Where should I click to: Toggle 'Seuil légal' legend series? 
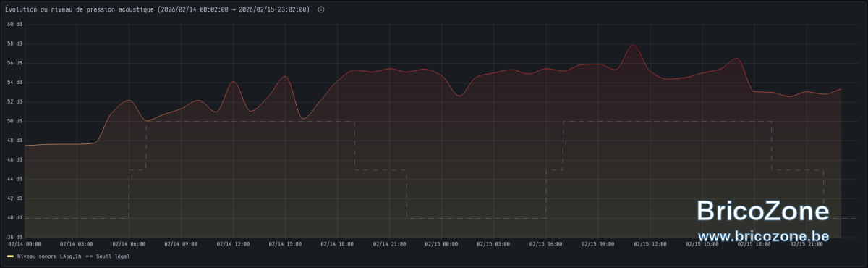113,256
